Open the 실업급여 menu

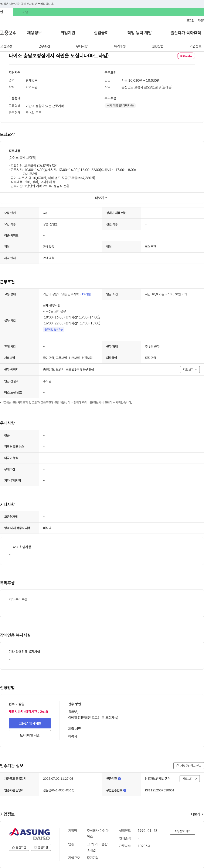[x=101, y=33]
